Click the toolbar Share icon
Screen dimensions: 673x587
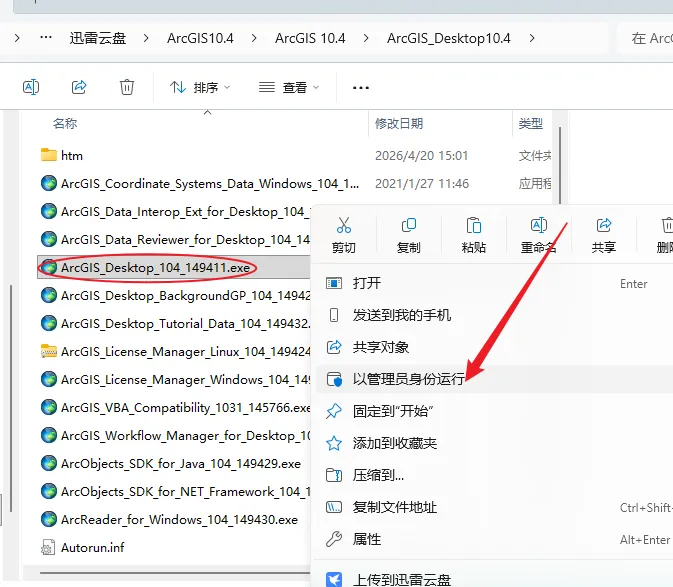79,87
